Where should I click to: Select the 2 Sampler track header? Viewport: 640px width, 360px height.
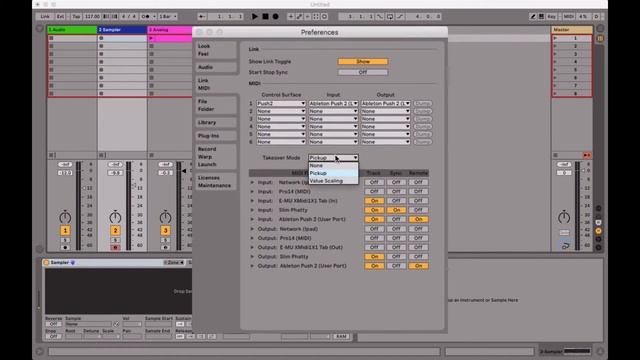tap(122, 30)
